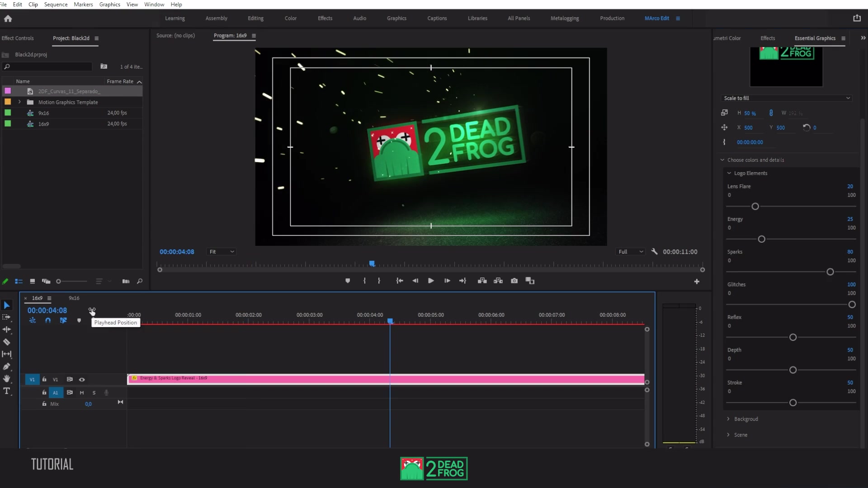Open the Full playback resolution dropdown

coord(631,252)
